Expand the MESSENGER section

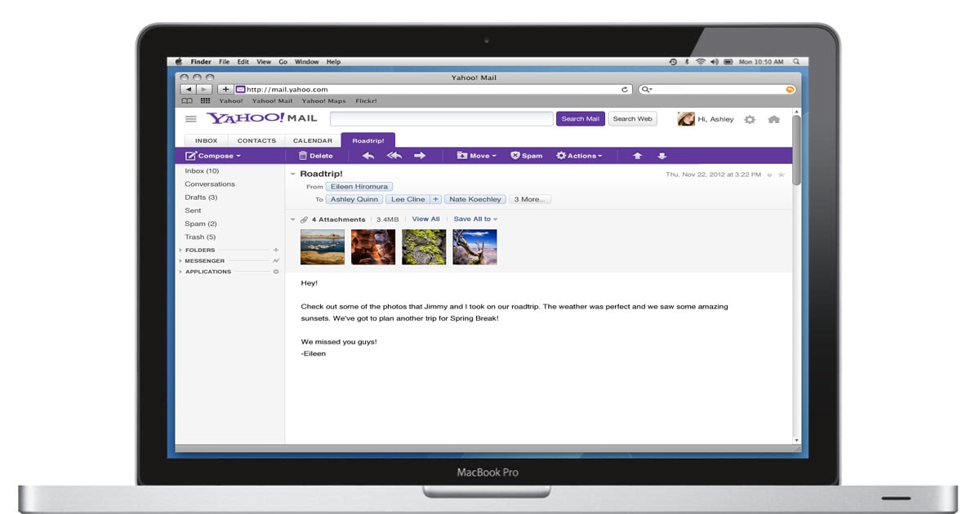(x=180, y=261)
